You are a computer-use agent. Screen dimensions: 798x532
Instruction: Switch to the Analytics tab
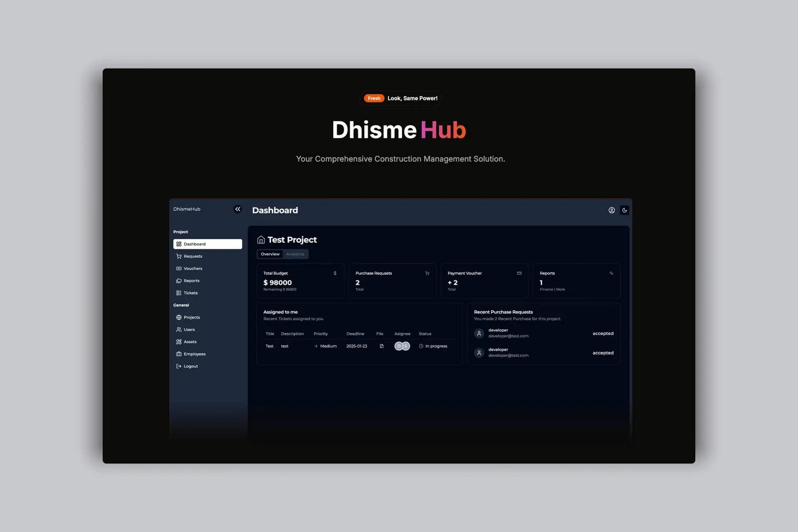pyautogui.click(x=295, y=254)
